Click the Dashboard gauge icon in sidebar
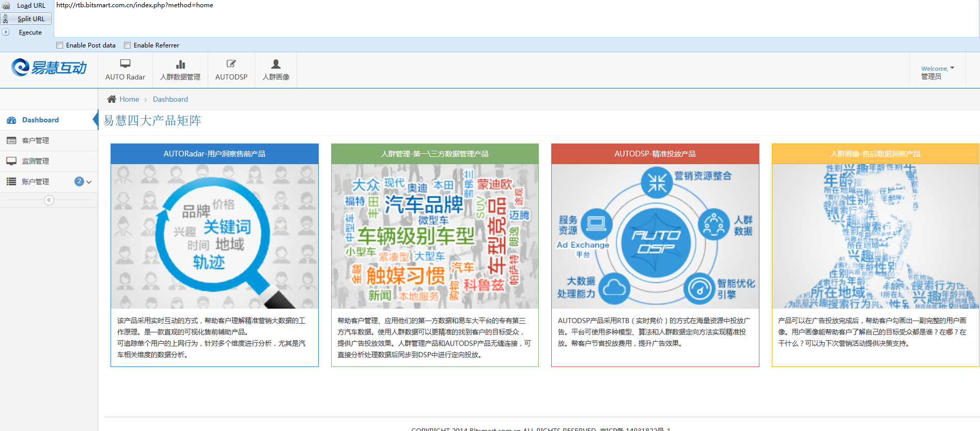Image resolution: width=980 pixels, height=431 pixels. coord(11,120)
